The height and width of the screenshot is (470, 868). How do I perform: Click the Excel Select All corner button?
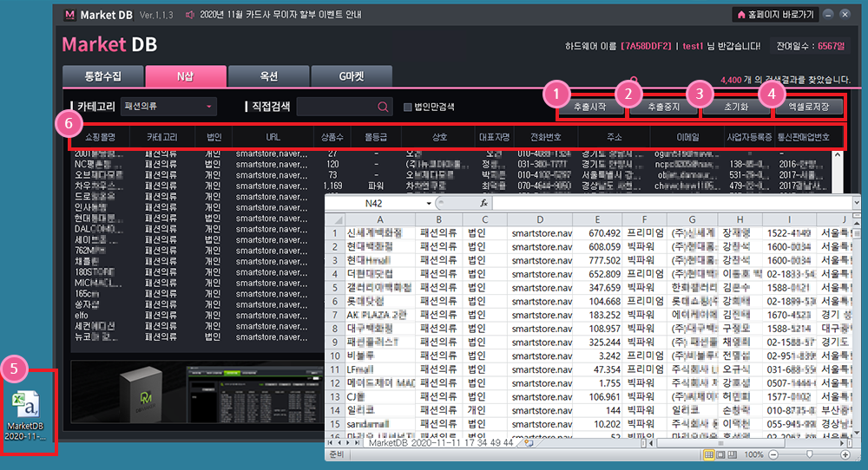tap(335, 219)
